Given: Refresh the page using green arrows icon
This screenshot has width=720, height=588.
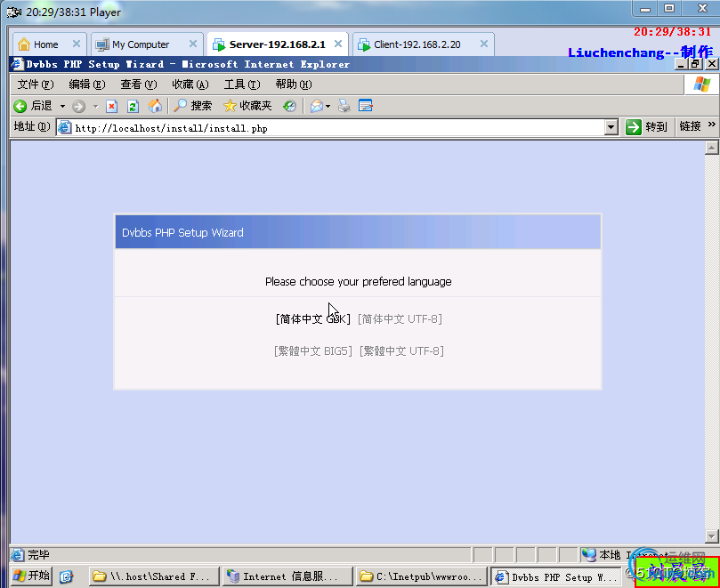Looking at the screenshot, I should point(133,107).
